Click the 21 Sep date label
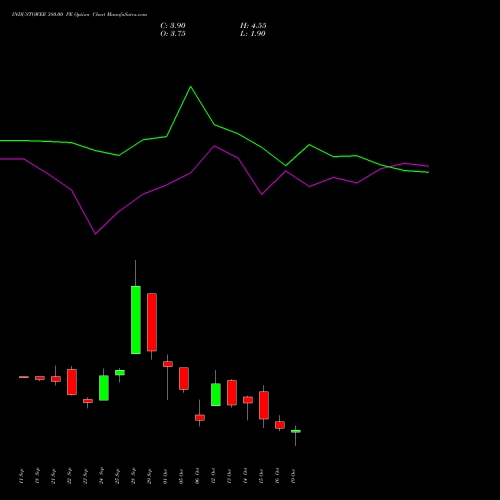Screen dimensions: 500x500 (x=53, y=476)
